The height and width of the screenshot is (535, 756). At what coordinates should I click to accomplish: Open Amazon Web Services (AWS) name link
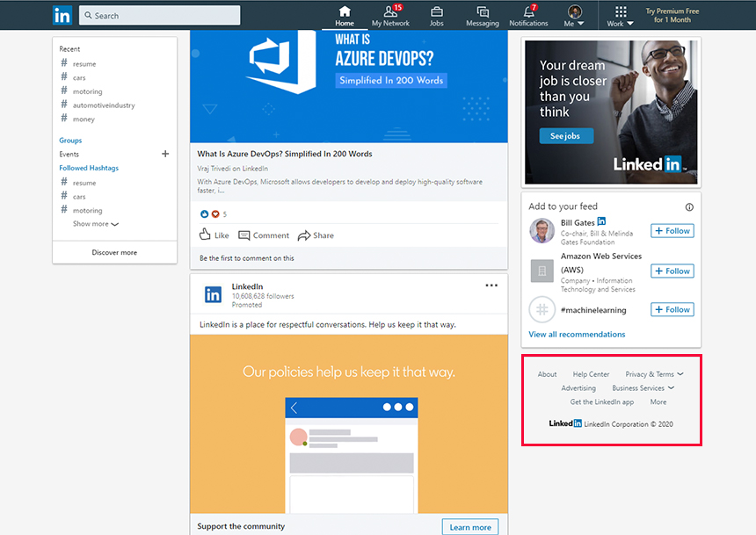coord(600,263)
